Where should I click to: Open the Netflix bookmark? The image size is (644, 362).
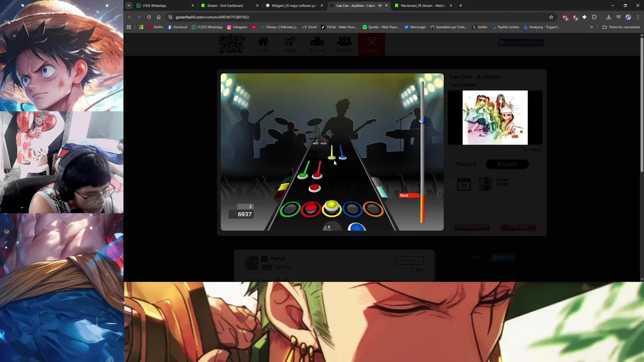(156, 27)
